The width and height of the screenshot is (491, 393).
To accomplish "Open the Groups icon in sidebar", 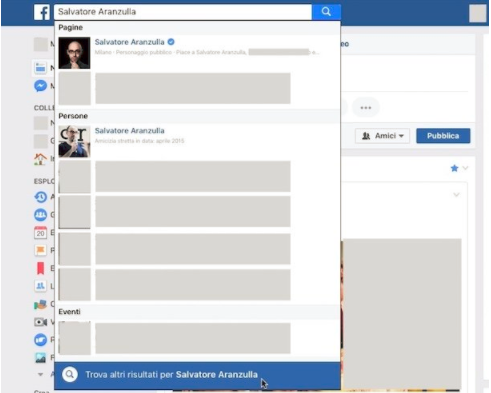I will tap(40, 215).
